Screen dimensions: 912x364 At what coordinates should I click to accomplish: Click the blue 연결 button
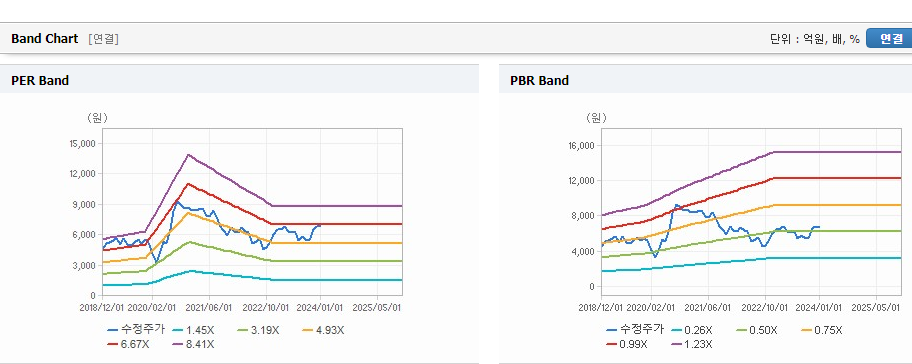click(889, 38)
